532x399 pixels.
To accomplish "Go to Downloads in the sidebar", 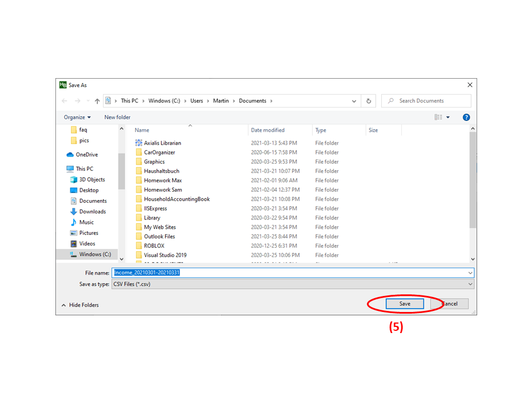I will click(x=92, y=211).
